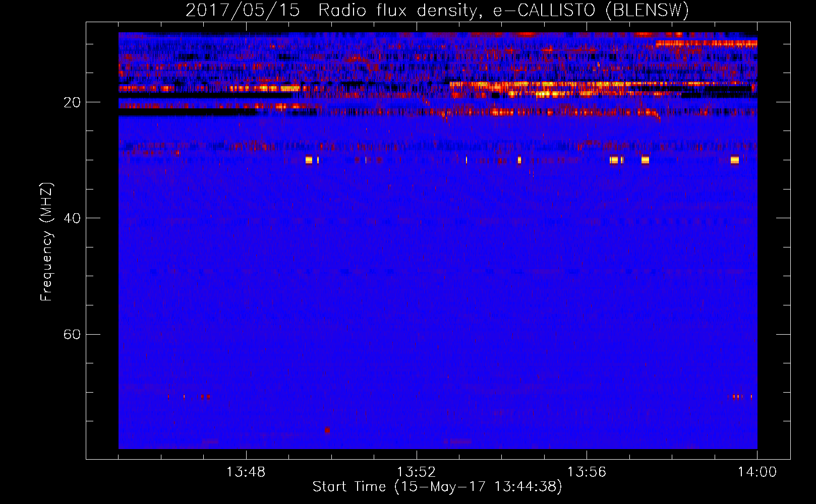Viewport: 816px width, 504px height.
Task: Click the '13:56' time tick label
Action: point(587,472)
